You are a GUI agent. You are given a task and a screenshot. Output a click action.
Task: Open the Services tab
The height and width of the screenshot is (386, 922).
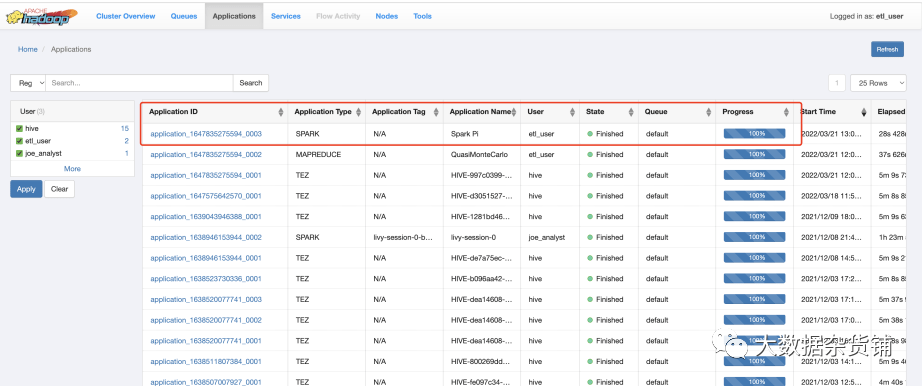[286, 16]
